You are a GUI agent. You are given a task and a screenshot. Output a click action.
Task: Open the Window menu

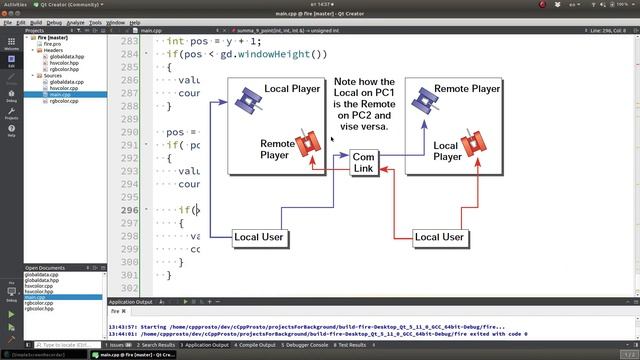click(x=116, y=23)
